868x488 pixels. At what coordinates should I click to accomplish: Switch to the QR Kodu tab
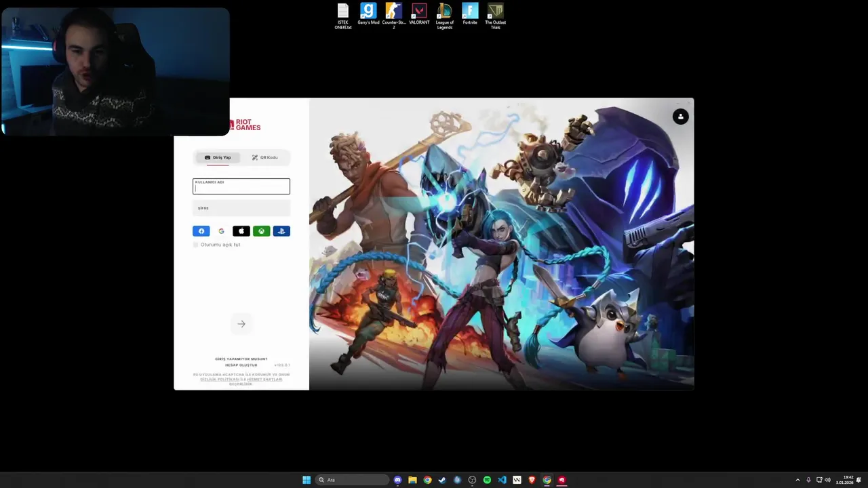[264, 157]
